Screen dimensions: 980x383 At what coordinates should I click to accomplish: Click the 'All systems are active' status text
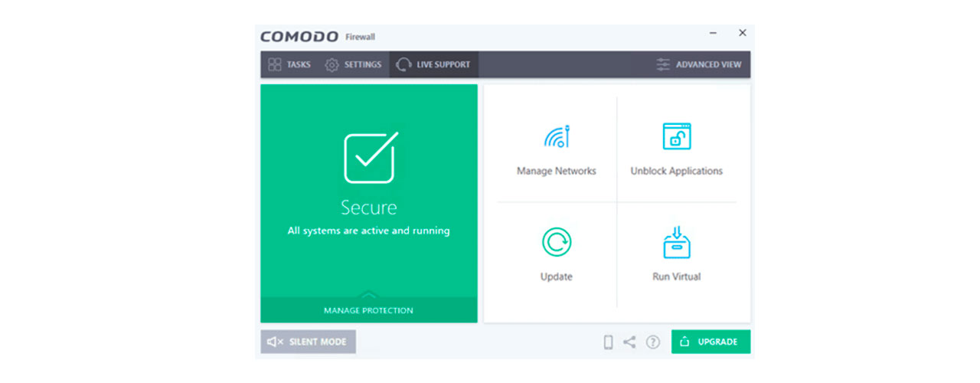[368, 231]
